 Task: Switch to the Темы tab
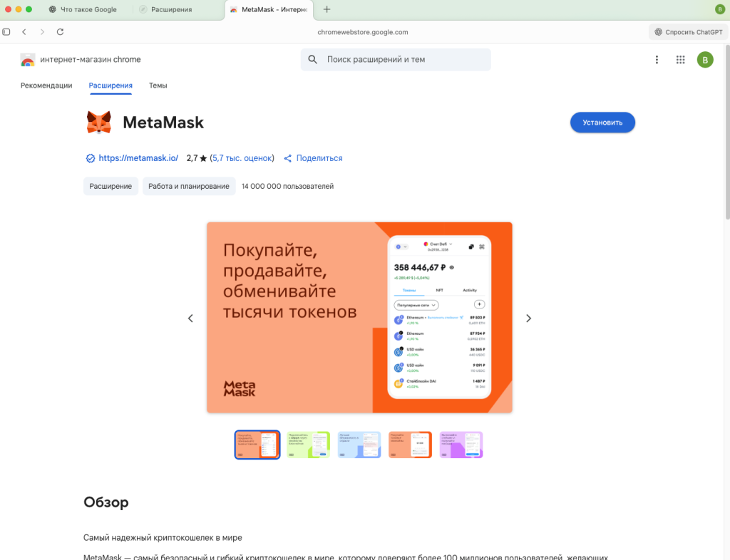158,85
